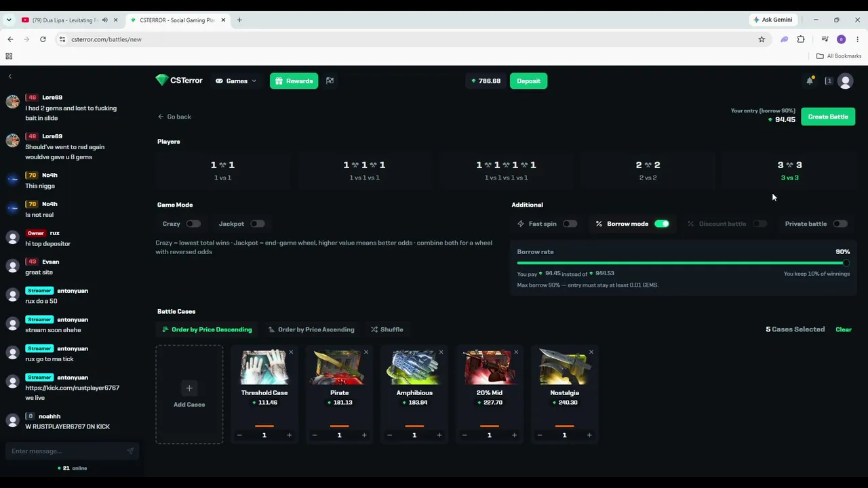868x488 pixels.
Task: Bookmark this page with the star icon
Action: pos(762,39)
